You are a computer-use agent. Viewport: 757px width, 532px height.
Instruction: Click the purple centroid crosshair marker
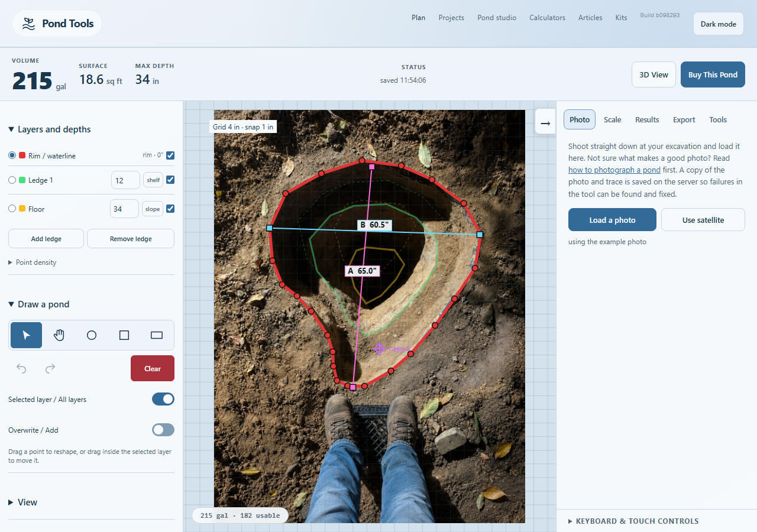[x=380, y=349]
